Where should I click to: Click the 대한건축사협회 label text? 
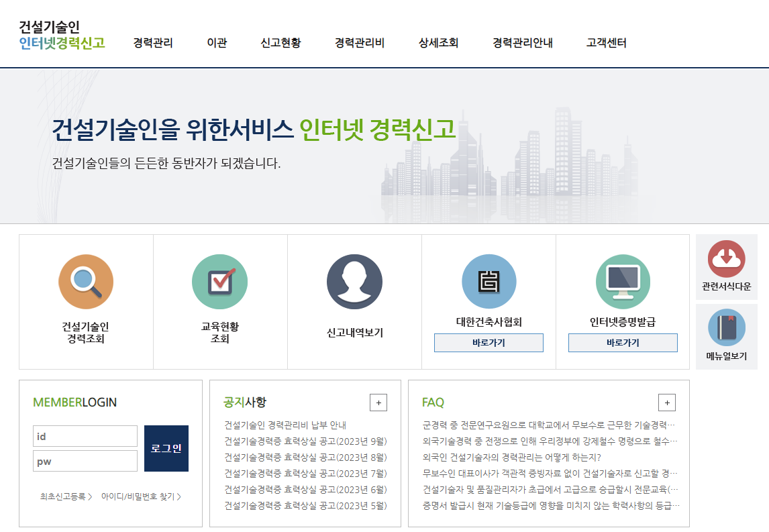(x=489, y=322)
